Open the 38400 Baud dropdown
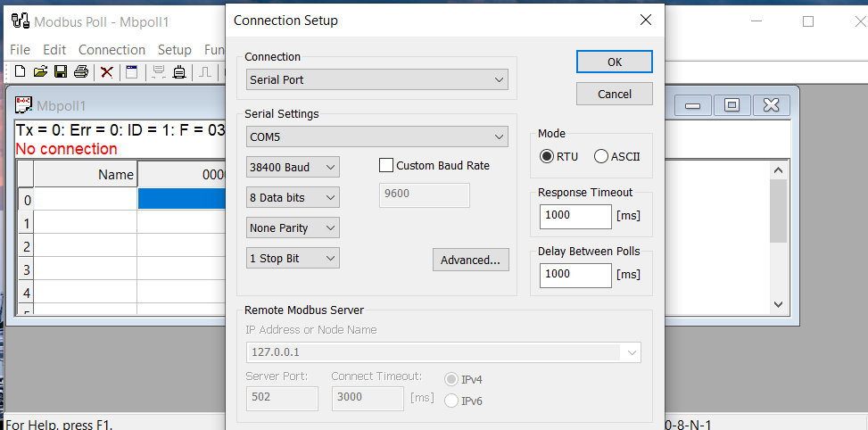868x430 pixels. [x=293, y=167]
